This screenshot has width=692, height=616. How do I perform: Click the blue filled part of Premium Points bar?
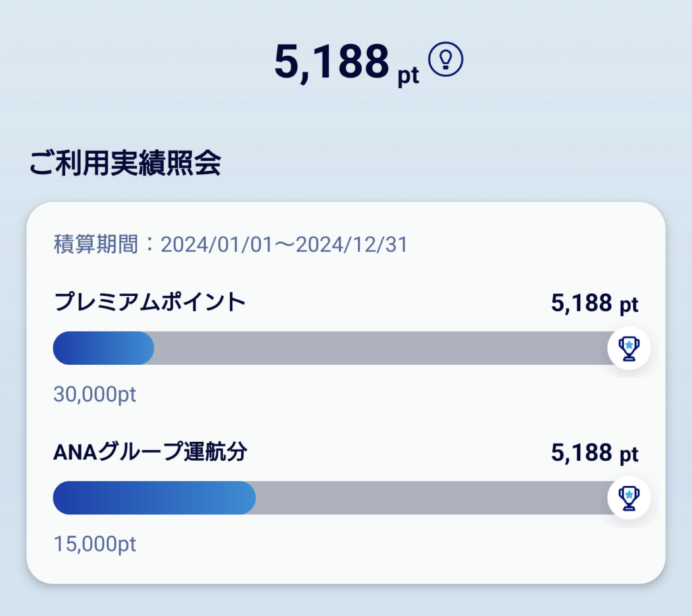[103, 348]
